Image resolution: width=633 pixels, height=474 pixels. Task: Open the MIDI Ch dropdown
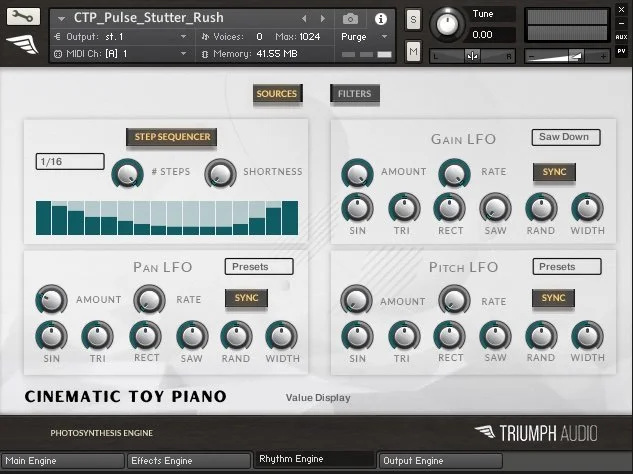click(x=183, y=54)
